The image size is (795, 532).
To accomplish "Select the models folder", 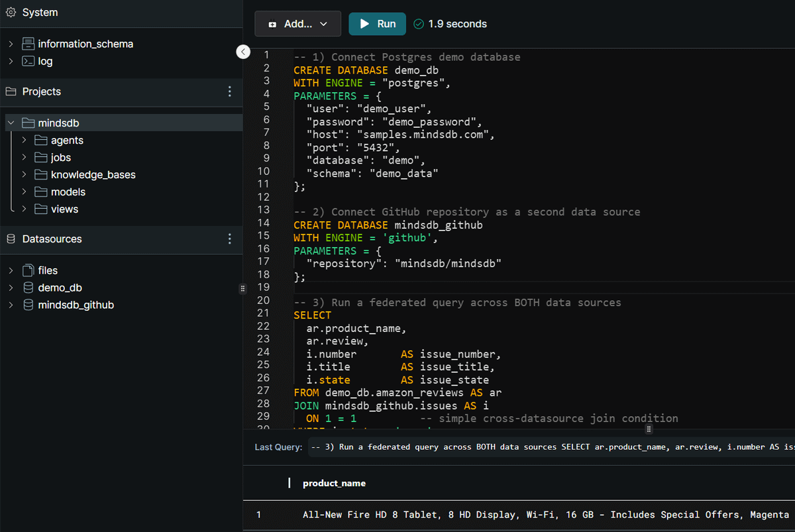I will 68,192.
